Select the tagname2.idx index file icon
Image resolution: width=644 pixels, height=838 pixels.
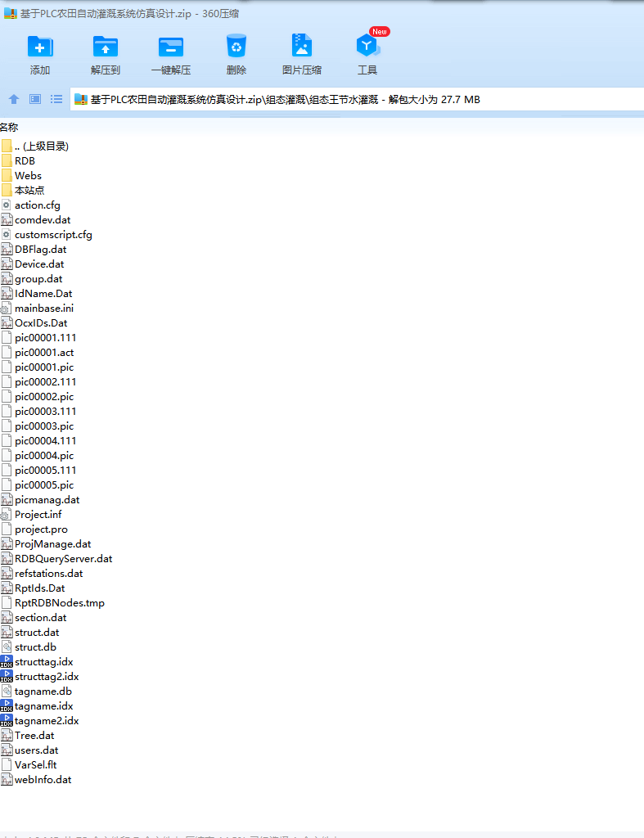(7, 720)
